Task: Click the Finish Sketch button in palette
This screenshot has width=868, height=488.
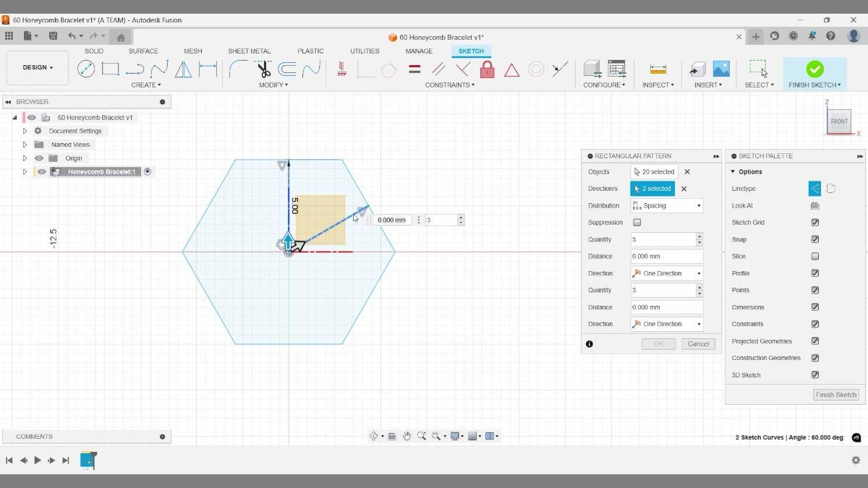Action: click(835, 395)
